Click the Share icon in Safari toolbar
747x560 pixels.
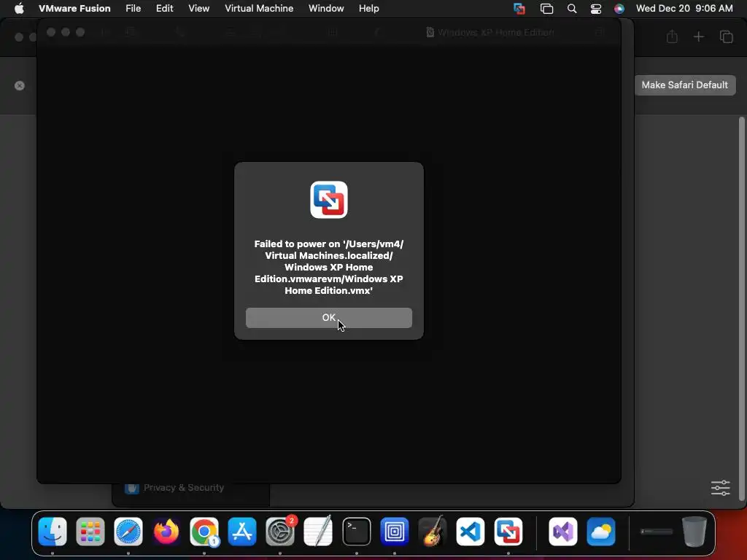[x=672, y=36]
